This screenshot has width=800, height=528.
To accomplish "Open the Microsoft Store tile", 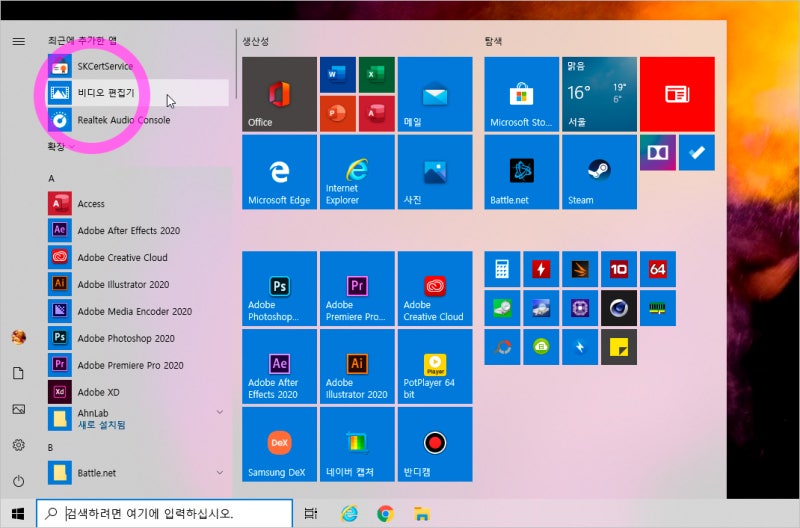I will [x=521, y=94].
